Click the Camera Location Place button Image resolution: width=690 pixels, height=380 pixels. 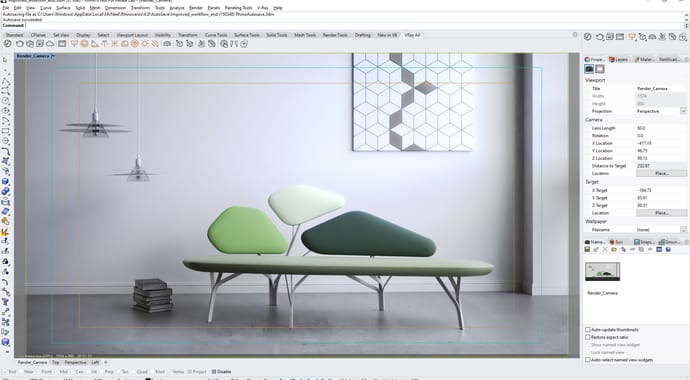point(661,173)
